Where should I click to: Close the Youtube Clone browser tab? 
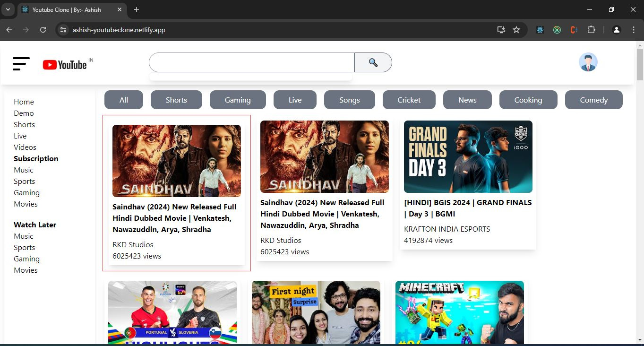(x=119, y=9)
